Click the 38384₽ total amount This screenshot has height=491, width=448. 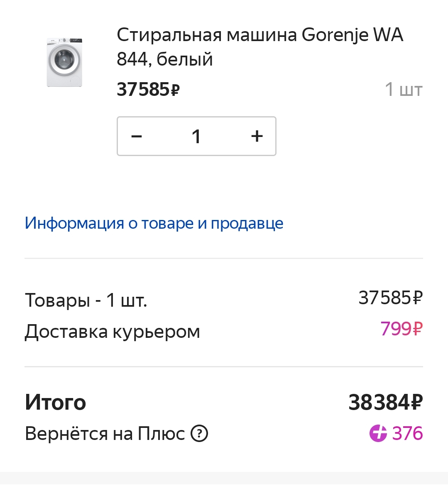pos(385,402)
